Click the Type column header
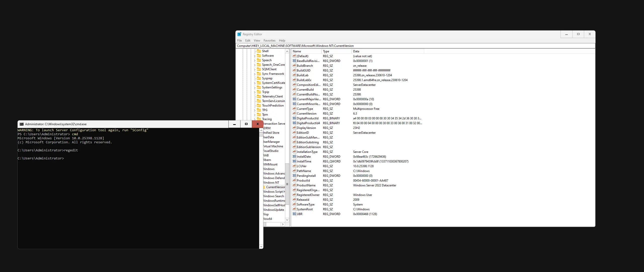 click(336, 51)
